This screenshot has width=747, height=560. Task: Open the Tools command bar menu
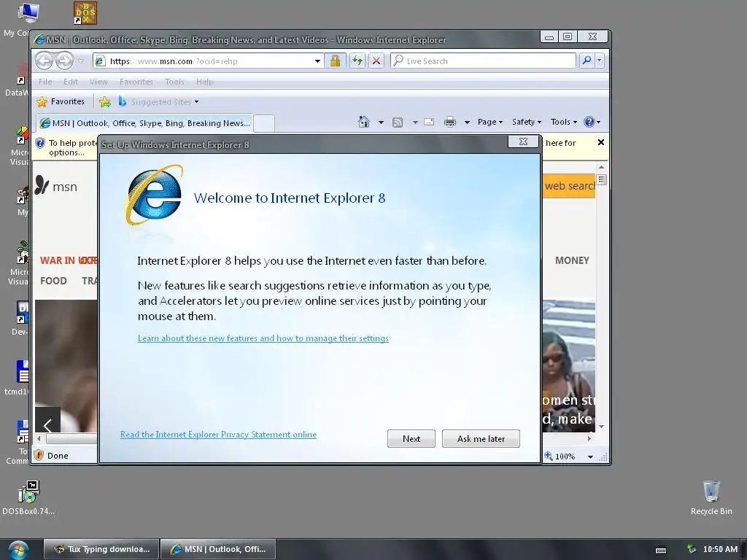click(564, 122)
